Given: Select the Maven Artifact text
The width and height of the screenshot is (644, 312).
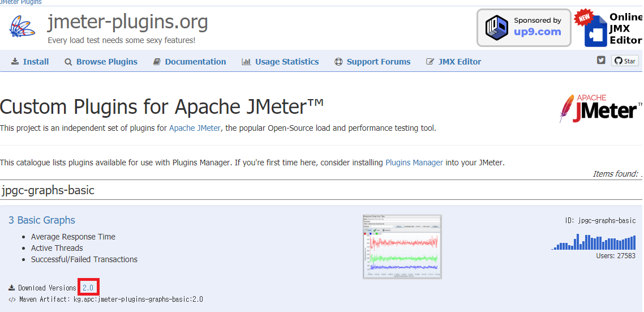Looking at the screenshot, I should (111, 299).
